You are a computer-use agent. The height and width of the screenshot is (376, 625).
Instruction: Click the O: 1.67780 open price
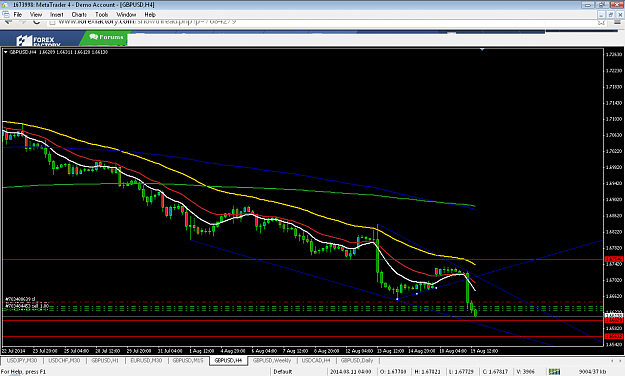(x=393, y=372)
